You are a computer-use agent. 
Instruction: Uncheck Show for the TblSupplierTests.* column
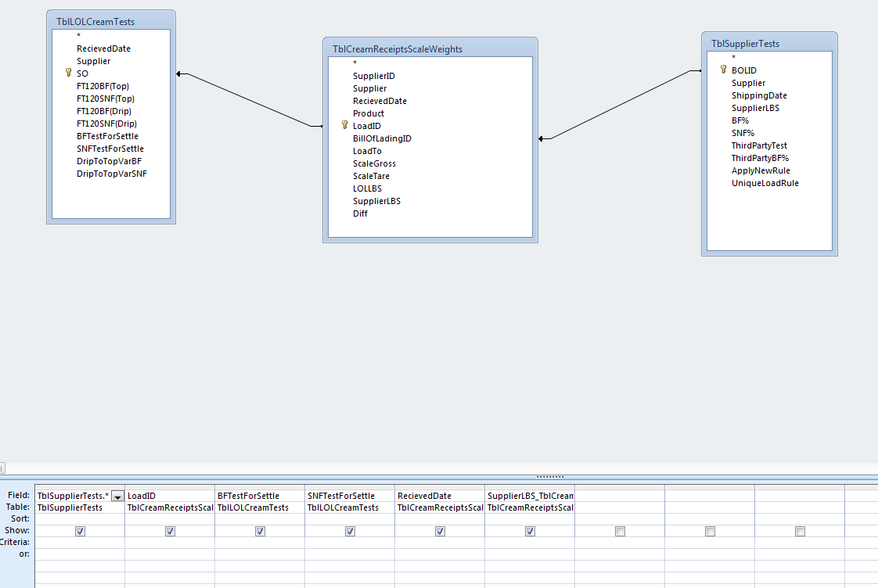click(80, 531)
